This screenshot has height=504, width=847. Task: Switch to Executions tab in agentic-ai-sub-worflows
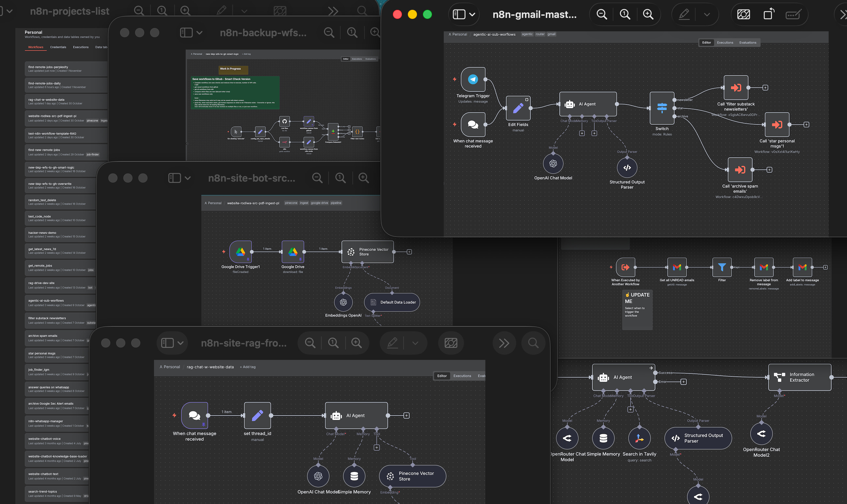(725, 42)
